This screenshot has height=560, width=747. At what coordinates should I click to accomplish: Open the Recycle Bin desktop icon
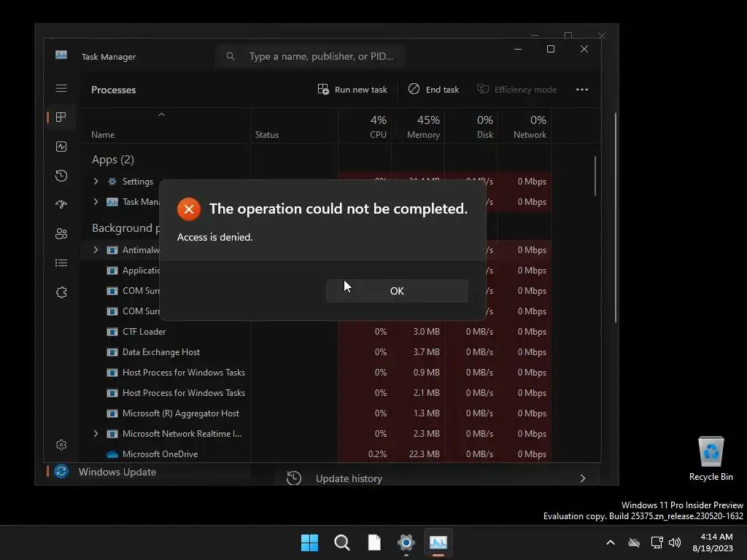pos(711,458)
